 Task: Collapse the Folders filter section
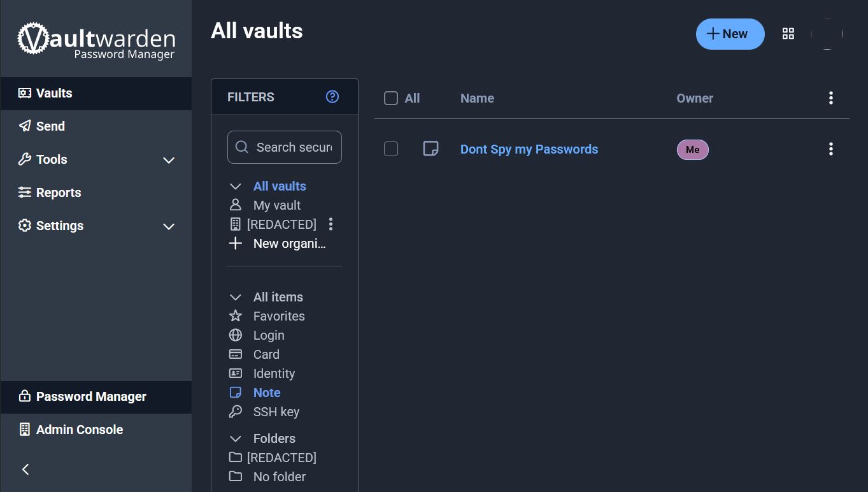click(235, 438)
